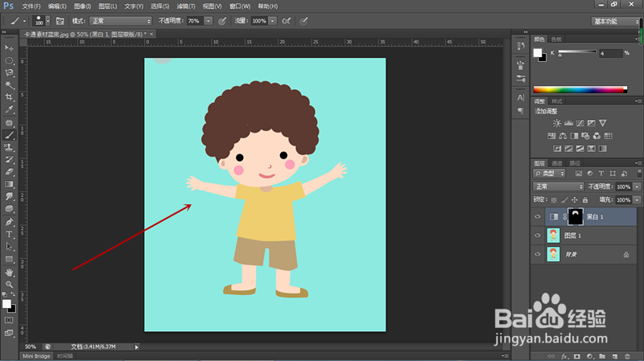Select the Move tool in toolbar
Image resolution: width=644 pixels, height=361 pixels.
click(9, 47)
